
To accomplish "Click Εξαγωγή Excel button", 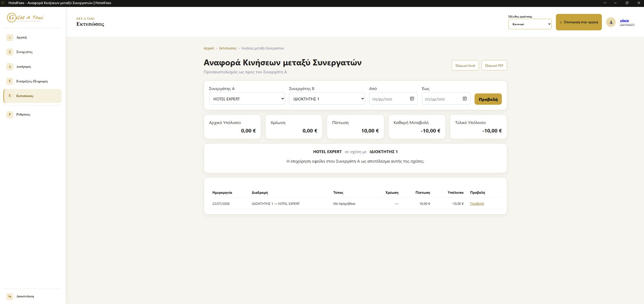I will point(465,65).
